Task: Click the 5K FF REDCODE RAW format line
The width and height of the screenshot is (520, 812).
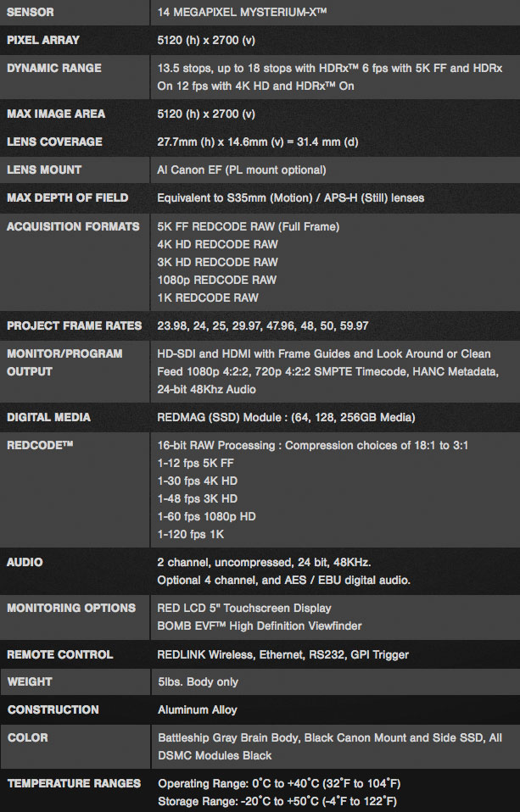Action: (249, 227)
